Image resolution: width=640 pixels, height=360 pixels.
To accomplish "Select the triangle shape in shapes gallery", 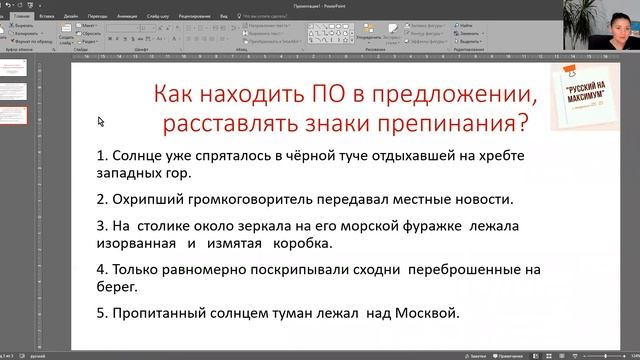I will click(311, 33).
